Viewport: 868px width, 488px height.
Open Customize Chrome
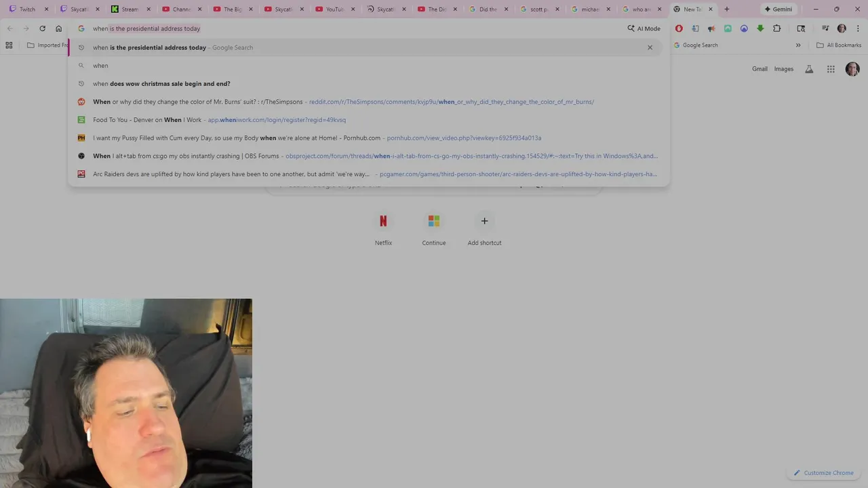tap(823, 472)
